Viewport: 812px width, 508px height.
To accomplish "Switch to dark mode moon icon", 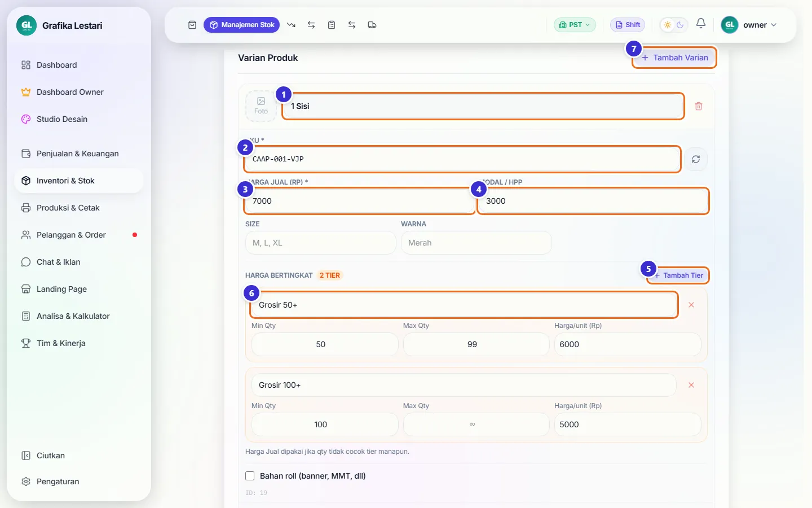I will (680, 25).
